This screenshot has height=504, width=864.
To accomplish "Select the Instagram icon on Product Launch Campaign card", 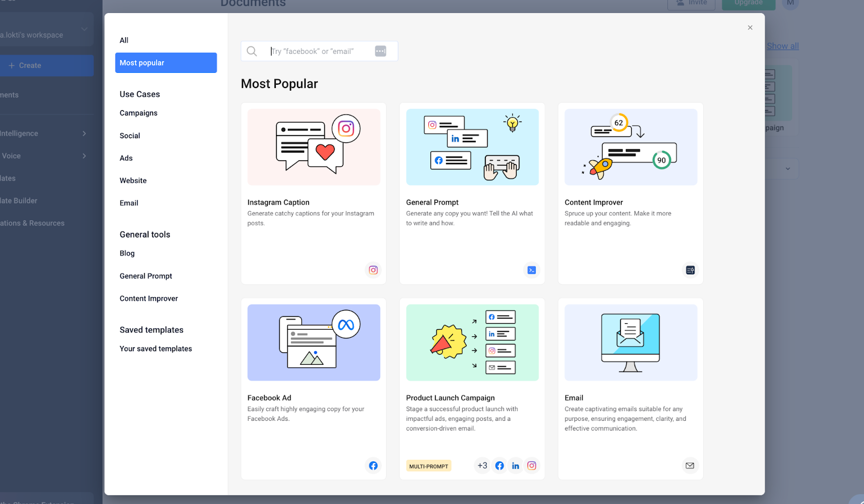I will point(531,465).
